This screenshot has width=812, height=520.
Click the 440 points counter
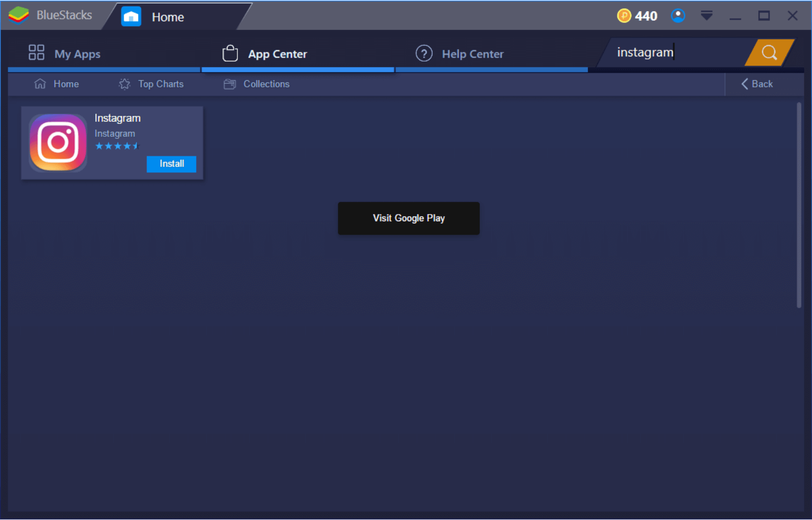pyautogui.click(x=646, y=16)
